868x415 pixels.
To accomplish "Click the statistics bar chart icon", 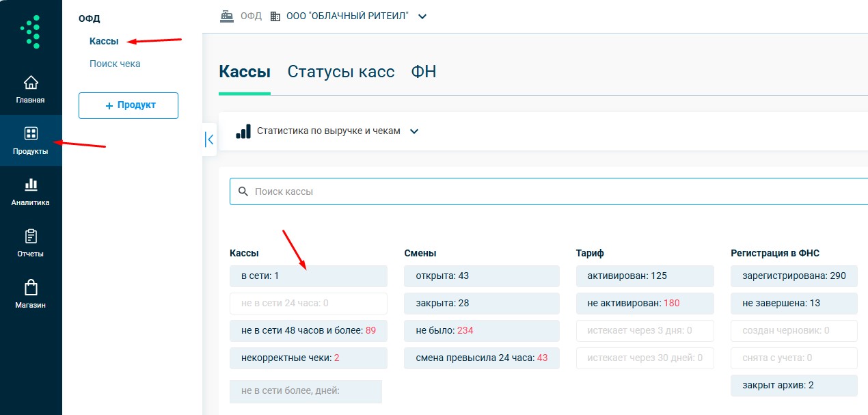I will point(243,131).
